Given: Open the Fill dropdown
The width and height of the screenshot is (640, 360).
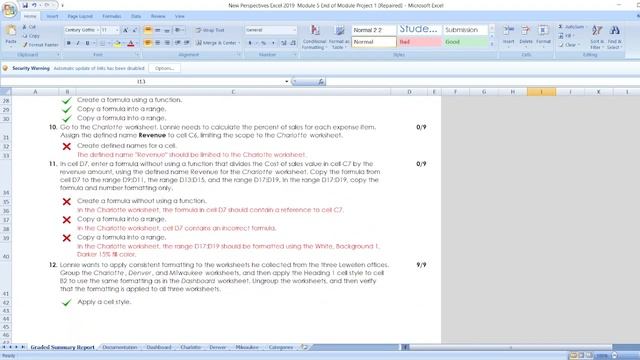Looking at the screenshot, I should [x=567, y=36].
